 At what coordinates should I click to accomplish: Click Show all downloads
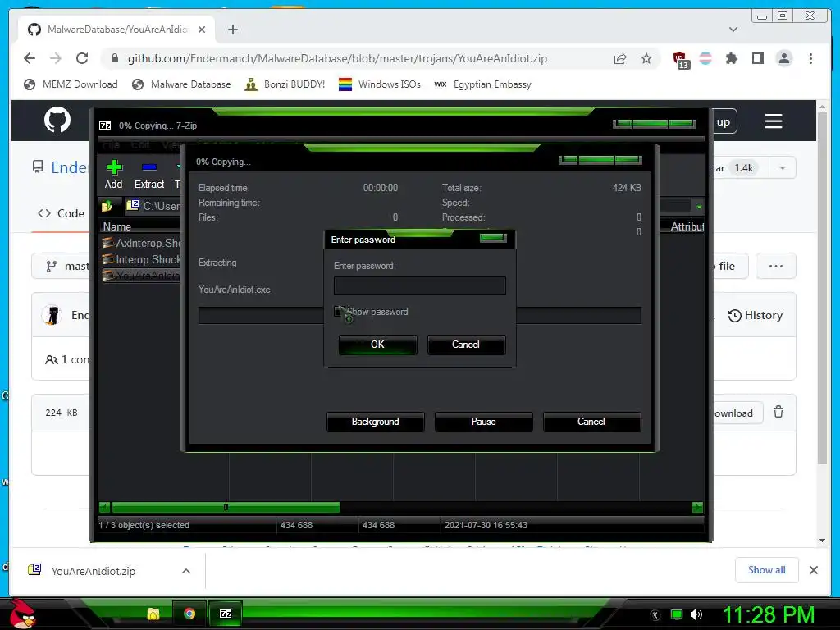(x=767, y=570)
